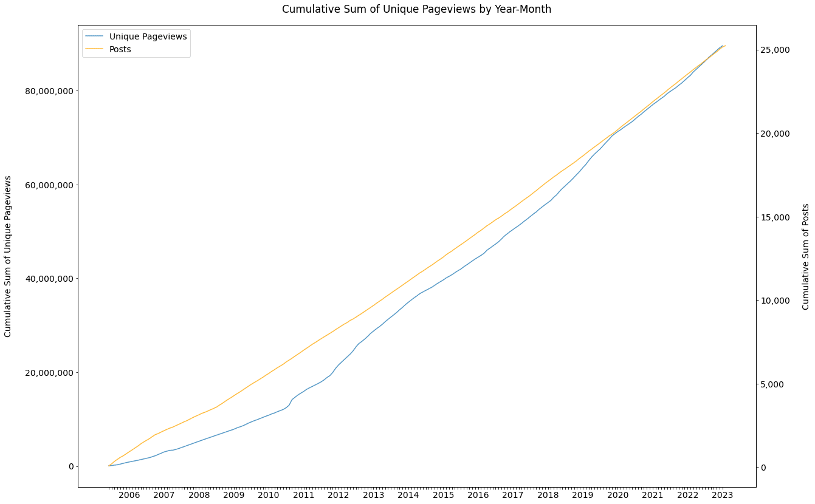Click the 2019 x-axis label
Viewport: 815px width, 504px height.
point(582,495)
